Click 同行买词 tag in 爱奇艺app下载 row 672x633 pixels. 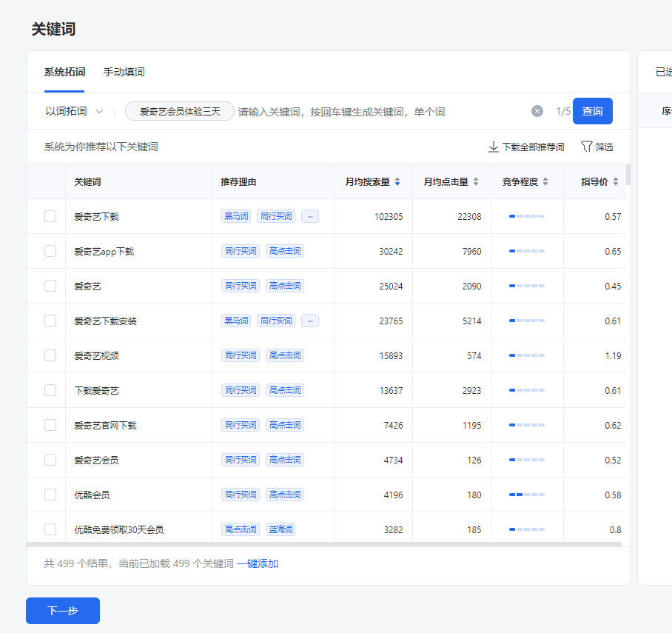pyautogui.click(x=241, y=251)
